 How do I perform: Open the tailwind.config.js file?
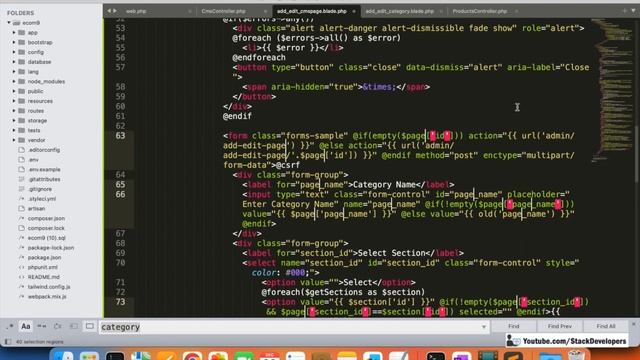coord(49,287)
